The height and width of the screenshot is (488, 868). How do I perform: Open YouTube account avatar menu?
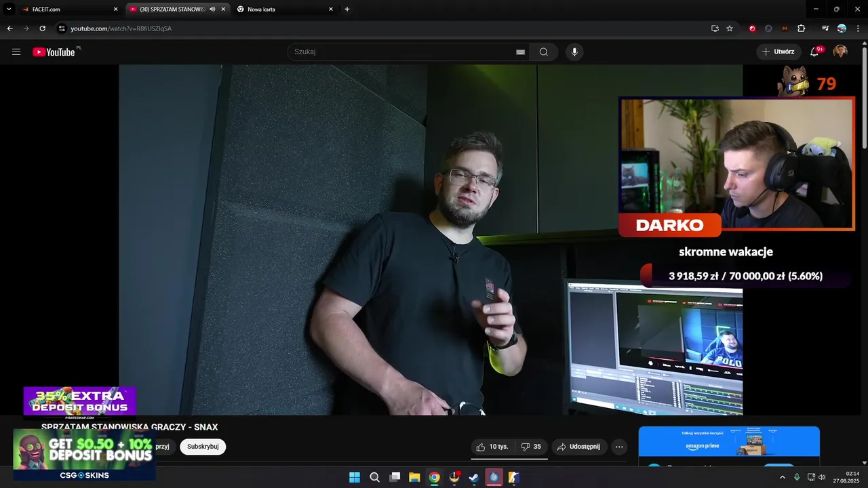[840, 52]
